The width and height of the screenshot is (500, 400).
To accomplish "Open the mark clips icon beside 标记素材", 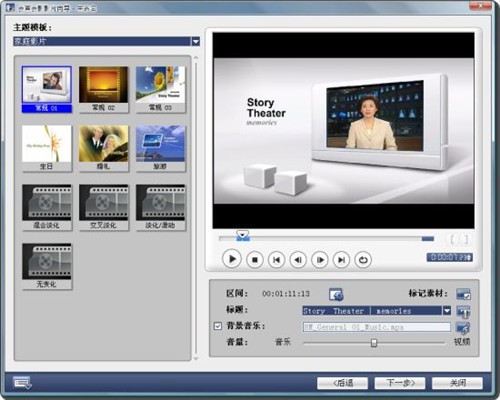I will tap(463, 294).
